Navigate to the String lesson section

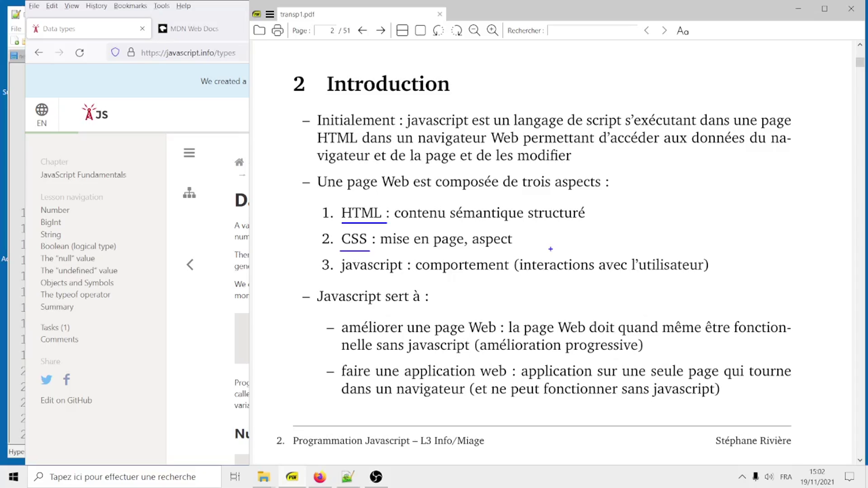50,234
